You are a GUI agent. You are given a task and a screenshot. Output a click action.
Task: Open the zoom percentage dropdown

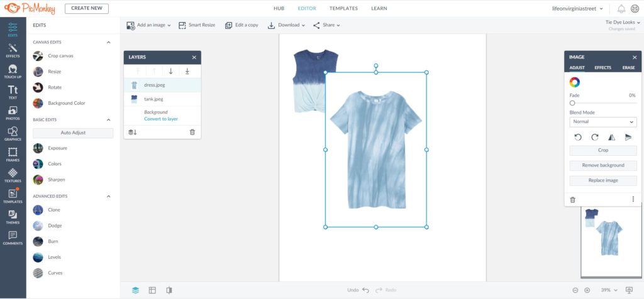pos(608,290)
